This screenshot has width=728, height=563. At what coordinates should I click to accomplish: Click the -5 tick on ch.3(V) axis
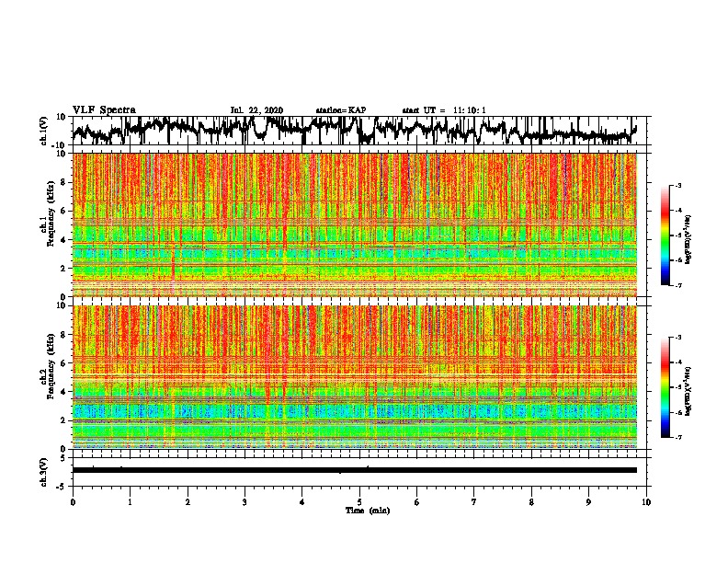click(63, 487)
